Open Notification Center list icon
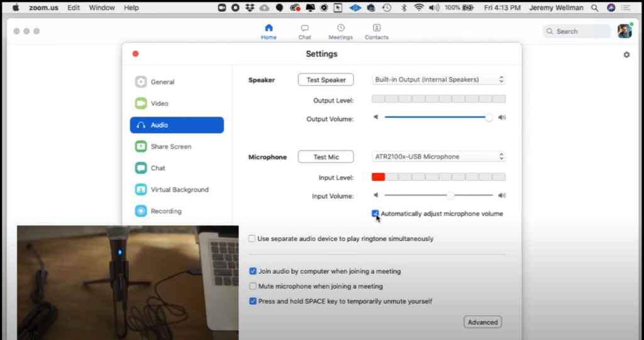 click(x=626, y=8)
